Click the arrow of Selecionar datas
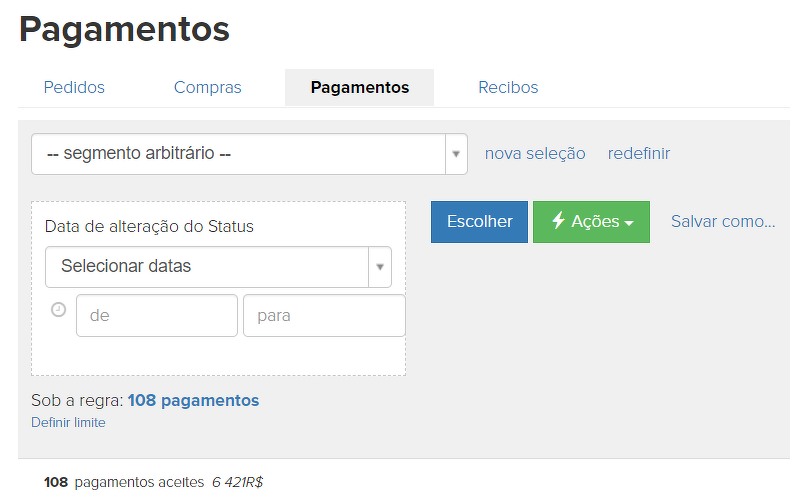Screen dimensions: 790x495 click(x=380, y=267)
